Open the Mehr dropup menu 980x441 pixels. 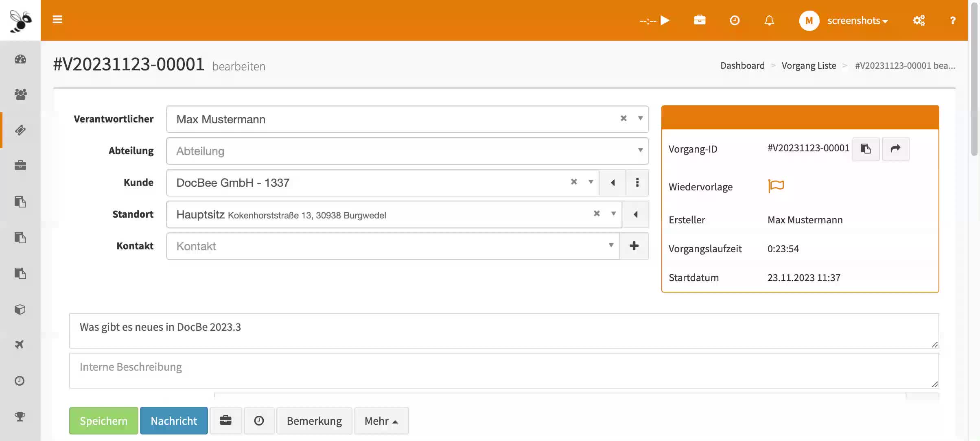[381, 421]
